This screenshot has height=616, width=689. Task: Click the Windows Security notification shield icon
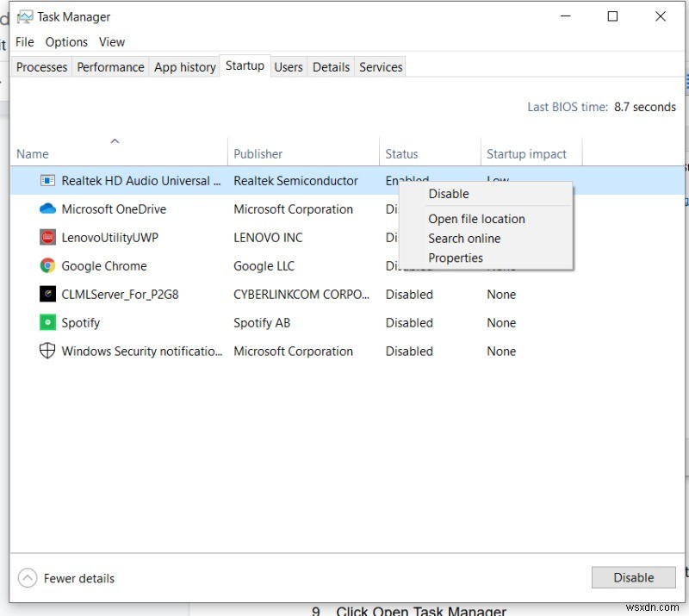pos(47,351)
